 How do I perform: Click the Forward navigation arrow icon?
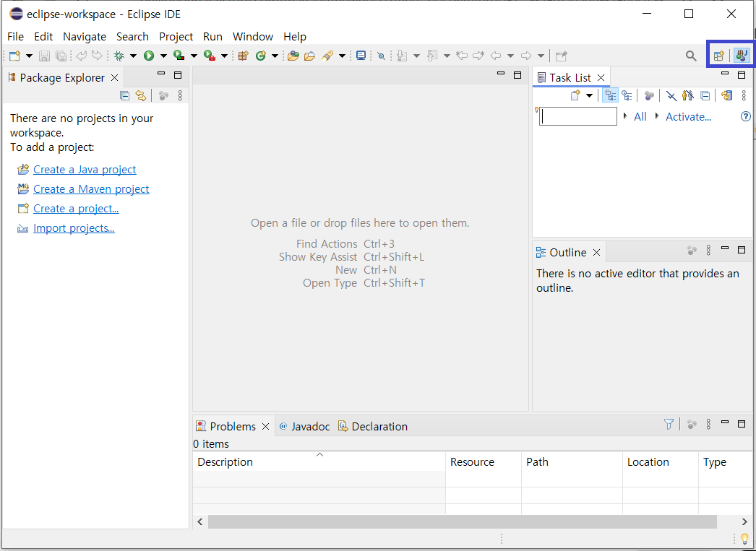pyautogui.click(x=526, y=56)
